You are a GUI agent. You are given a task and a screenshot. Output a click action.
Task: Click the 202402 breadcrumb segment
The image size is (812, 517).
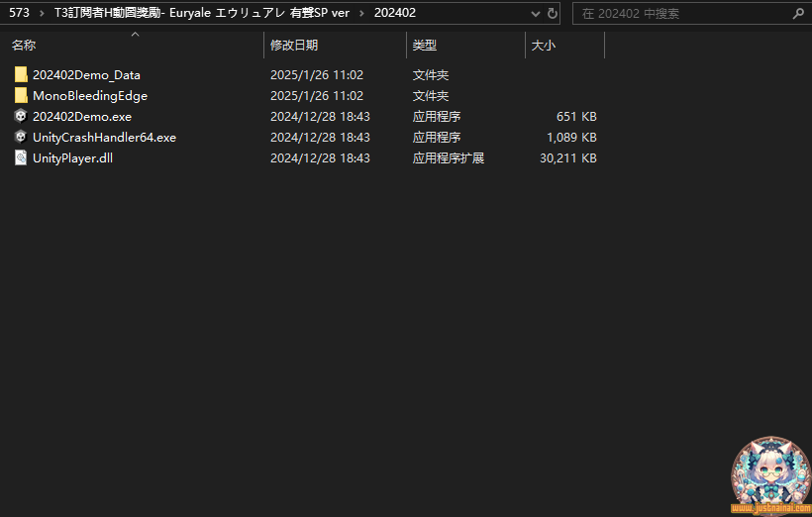395,13
